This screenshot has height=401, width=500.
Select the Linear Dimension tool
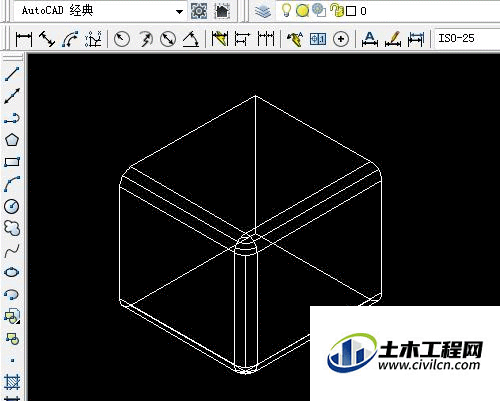click(x=24, y=39)
